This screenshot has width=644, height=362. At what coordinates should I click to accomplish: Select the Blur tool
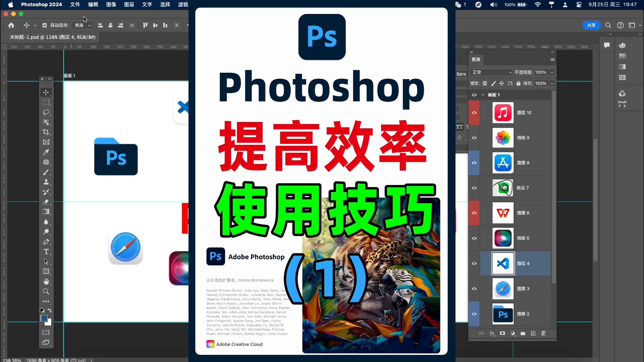(46, 222)
